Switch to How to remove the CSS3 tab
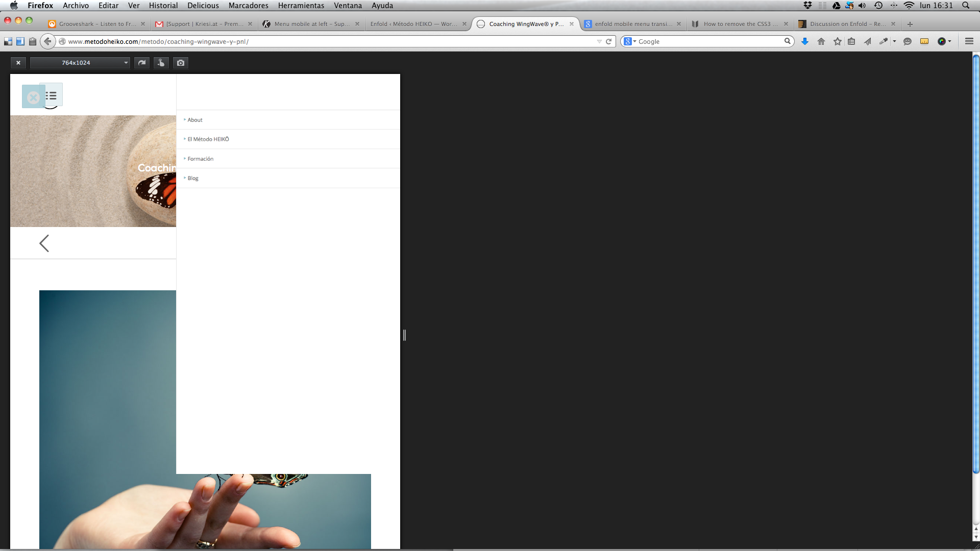This screenshot has width=980, height=551. tap(740, 24)
